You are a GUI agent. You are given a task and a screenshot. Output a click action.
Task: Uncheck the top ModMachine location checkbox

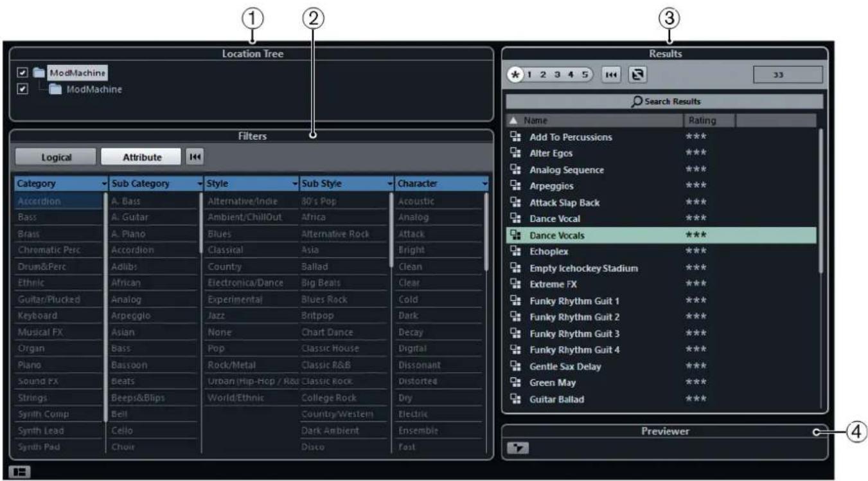(22, 73)
